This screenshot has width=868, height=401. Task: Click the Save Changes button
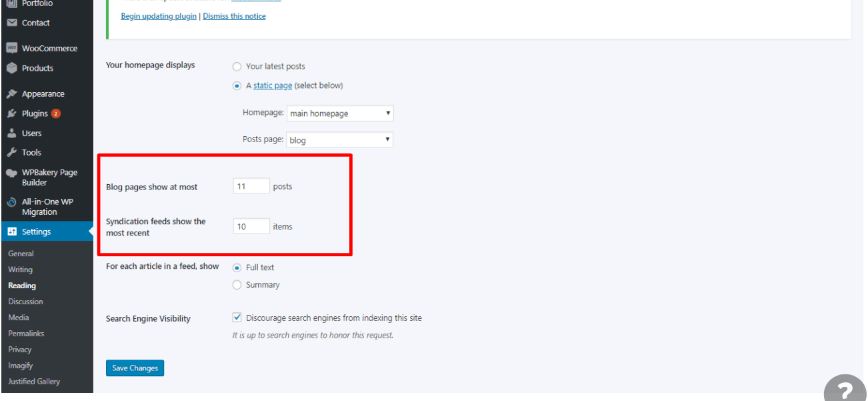pos(135,368)
